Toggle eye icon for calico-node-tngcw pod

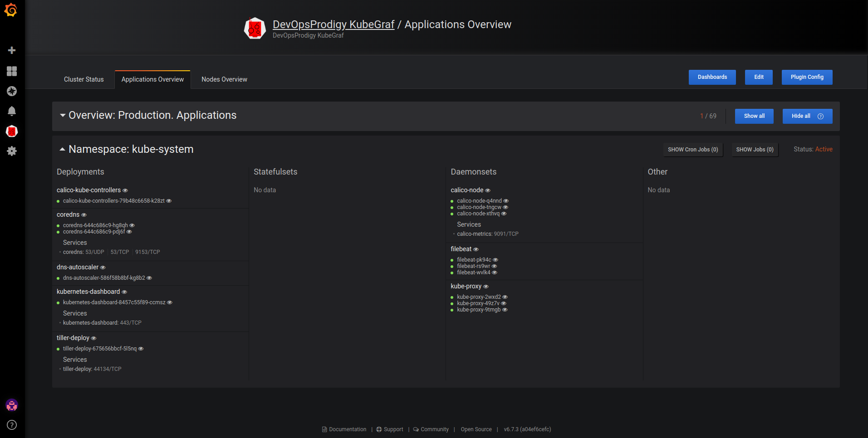click(x=505, y=207)
